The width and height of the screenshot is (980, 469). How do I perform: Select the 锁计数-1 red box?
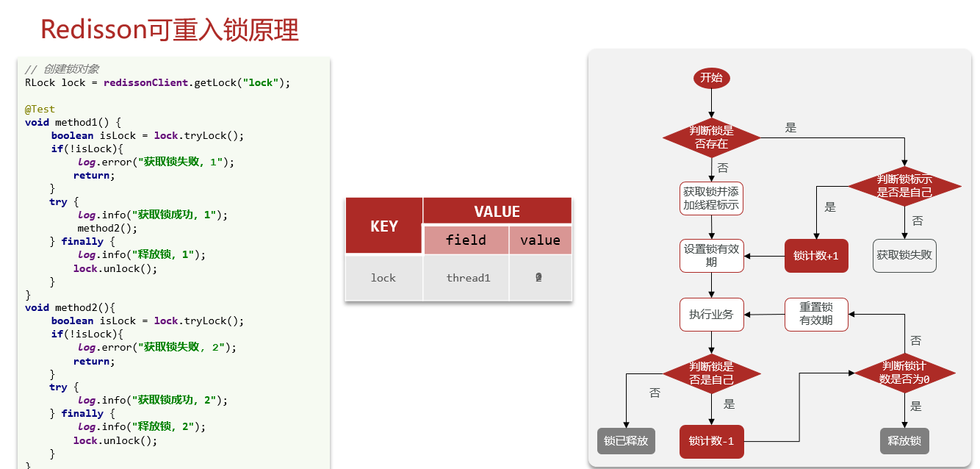(711, 442)
